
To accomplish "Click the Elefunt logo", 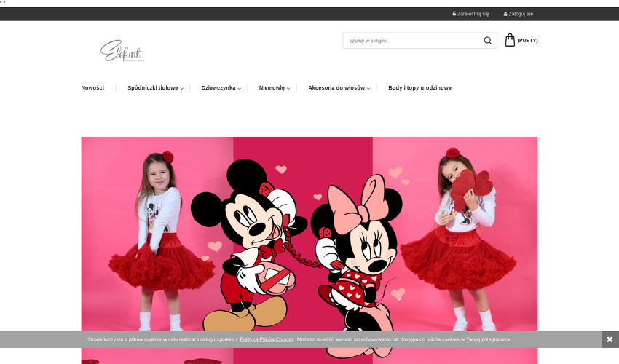I will [122, 51].
